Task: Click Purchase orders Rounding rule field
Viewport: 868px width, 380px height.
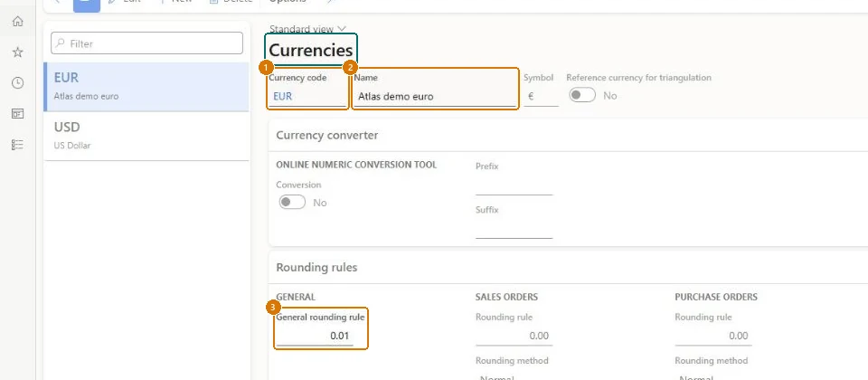Action: tap(713, 337)
